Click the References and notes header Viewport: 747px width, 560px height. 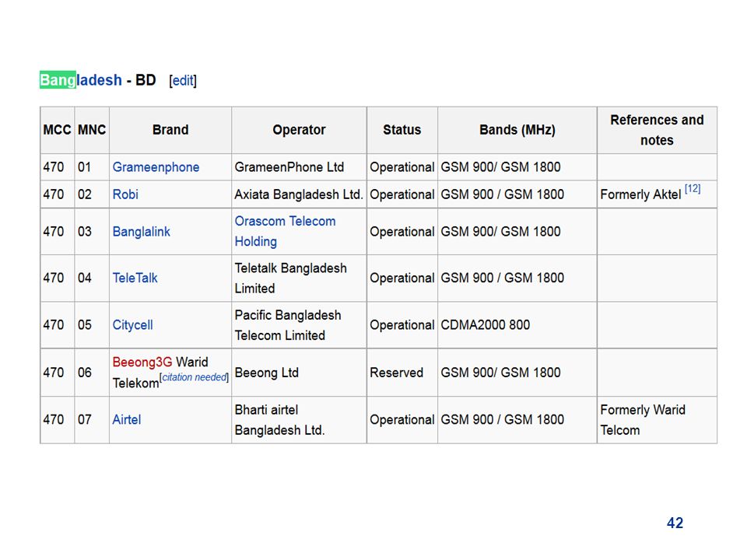coord(657,130)
